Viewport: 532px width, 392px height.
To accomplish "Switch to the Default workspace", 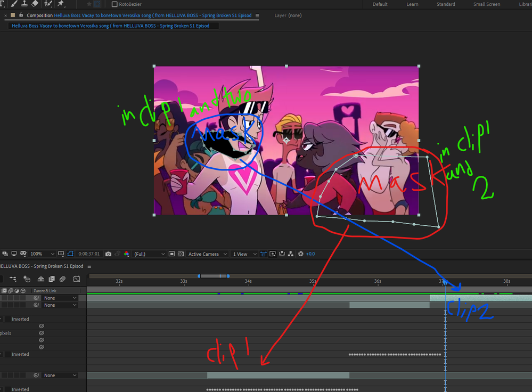I will [380, 4].
